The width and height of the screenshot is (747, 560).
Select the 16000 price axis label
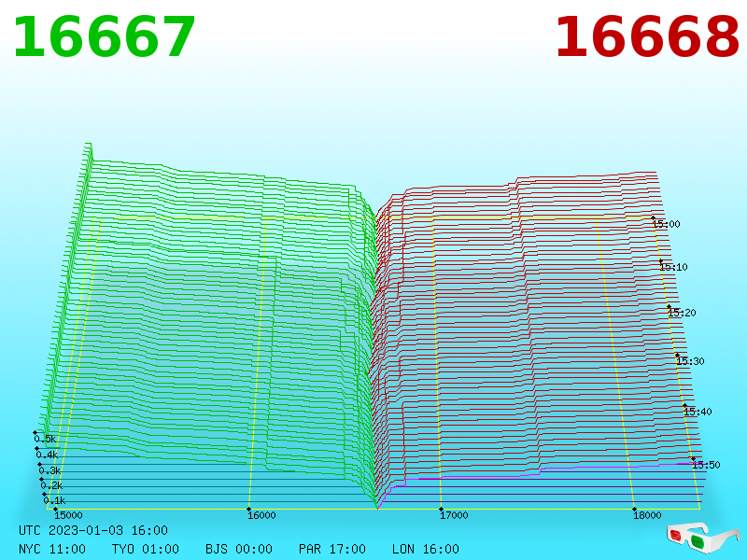(x=261, y=515)
